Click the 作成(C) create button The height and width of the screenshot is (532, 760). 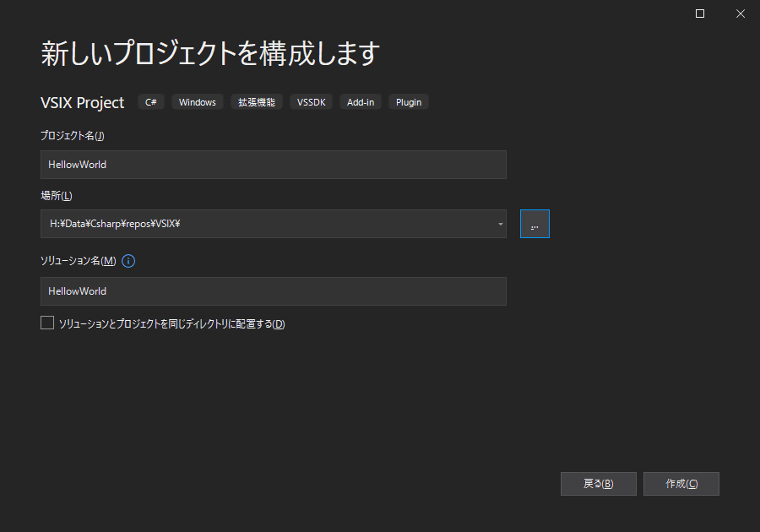[681, 484]
